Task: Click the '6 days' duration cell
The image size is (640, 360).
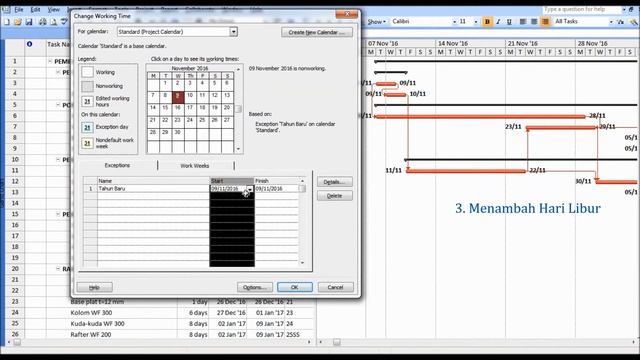Action: click(x=193, y=313)
